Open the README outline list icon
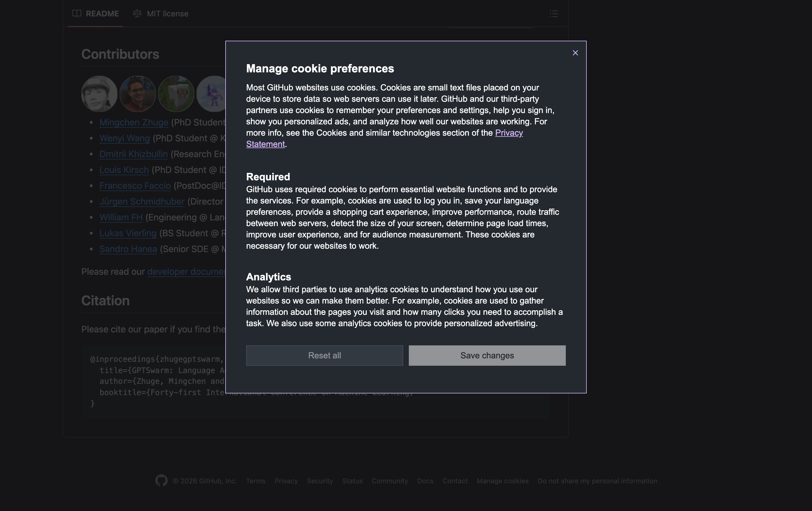 [554, 14]
